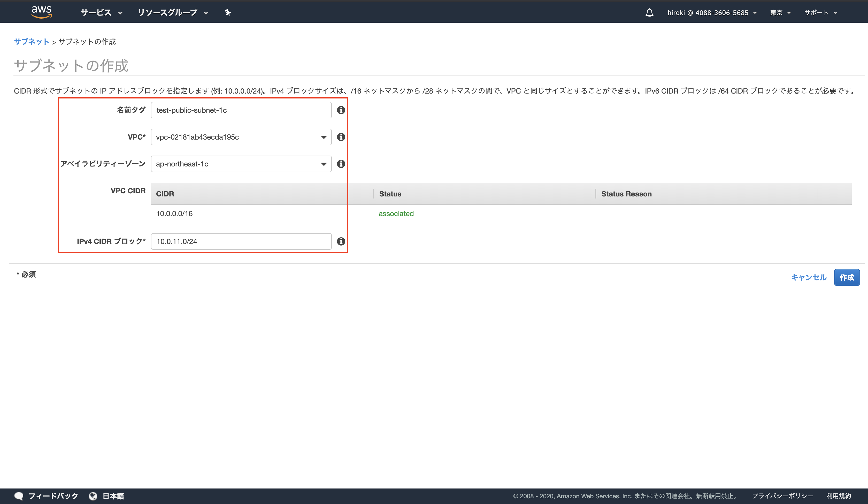Click the info icon beside the VPC dropdown
868x504 pixels.
point(341,137)
